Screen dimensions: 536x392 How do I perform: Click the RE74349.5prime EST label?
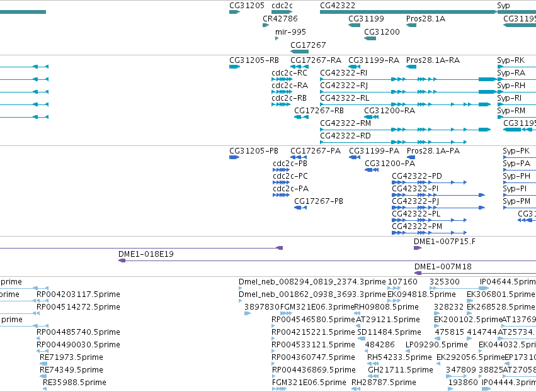[71, 370]
